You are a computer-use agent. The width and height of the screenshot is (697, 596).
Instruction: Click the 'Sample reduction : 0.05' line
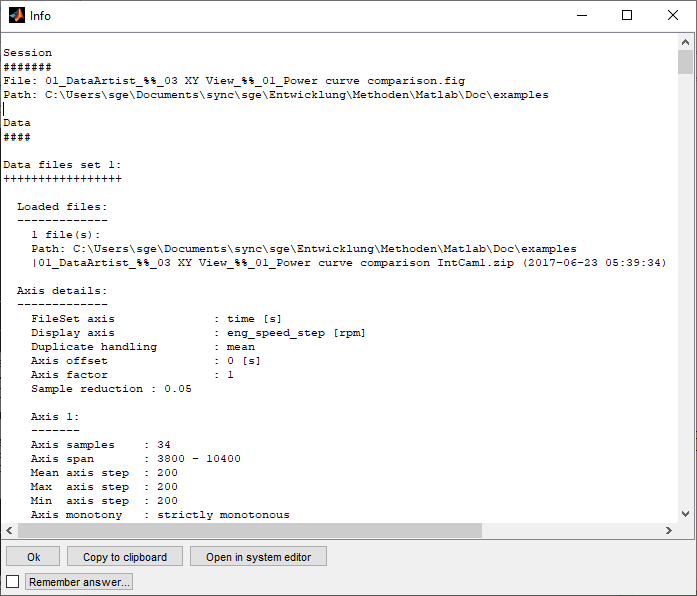[x=111, y=388]
